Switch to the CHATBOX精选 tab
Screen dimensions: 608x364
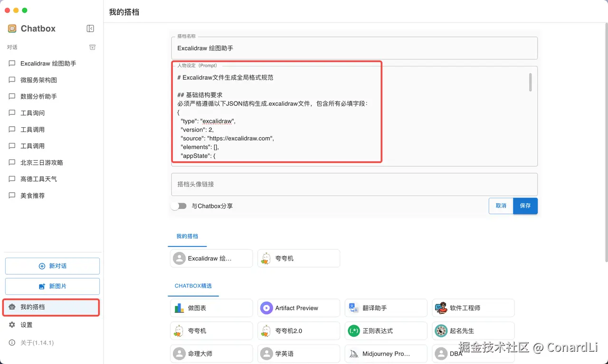tap(193, 286)
